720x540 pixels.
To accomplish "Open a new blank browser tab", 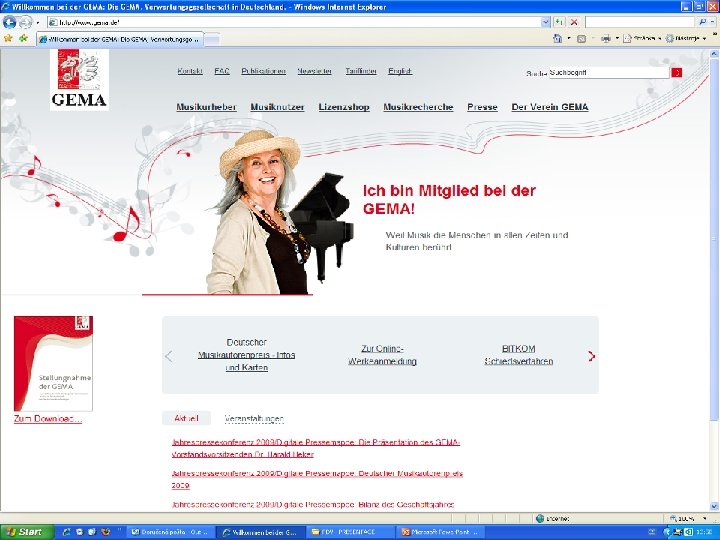I will 212,40.
